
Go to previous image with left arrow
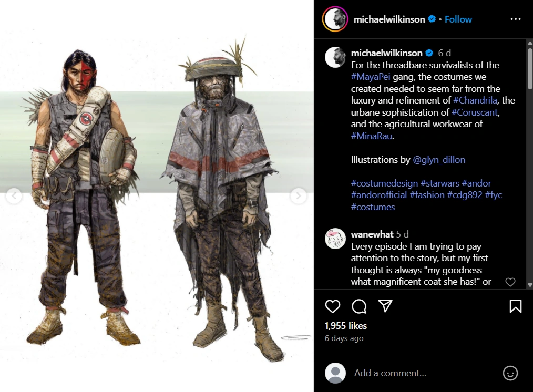(14, 195)
